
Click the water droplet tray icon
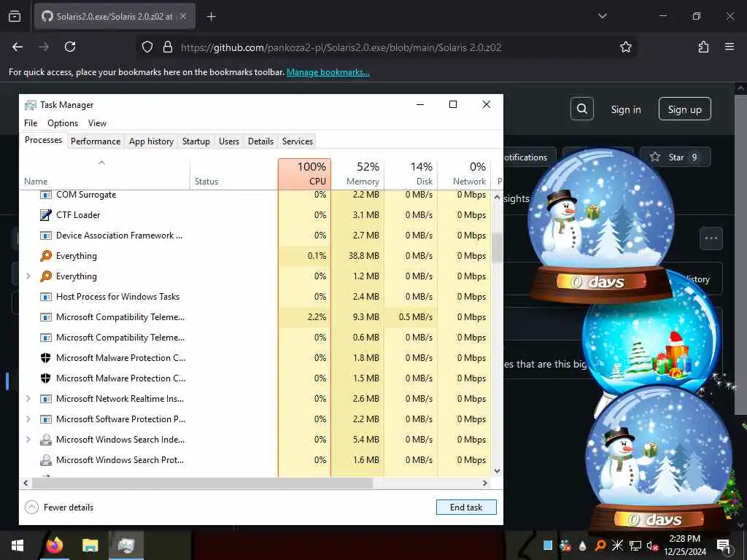tap(583, 545)
